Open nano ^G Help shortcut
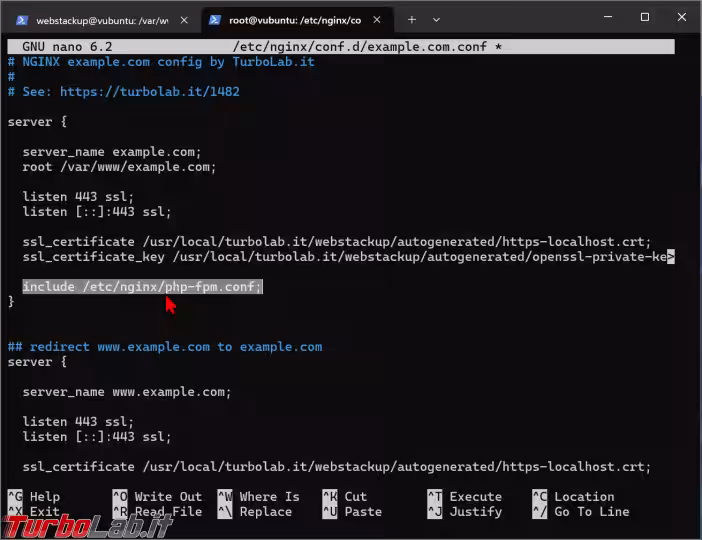This screenshot has height=540, width=702. 34,497
